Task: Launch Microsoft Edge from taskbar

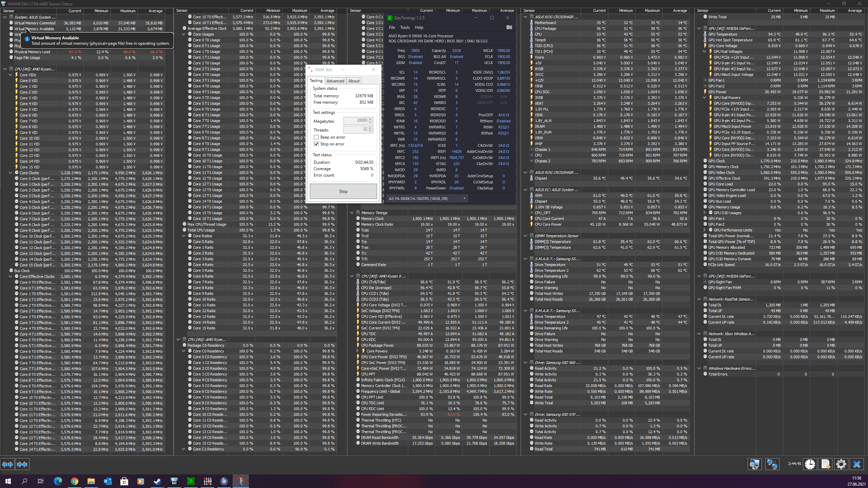Action: (x=58, y=481)
